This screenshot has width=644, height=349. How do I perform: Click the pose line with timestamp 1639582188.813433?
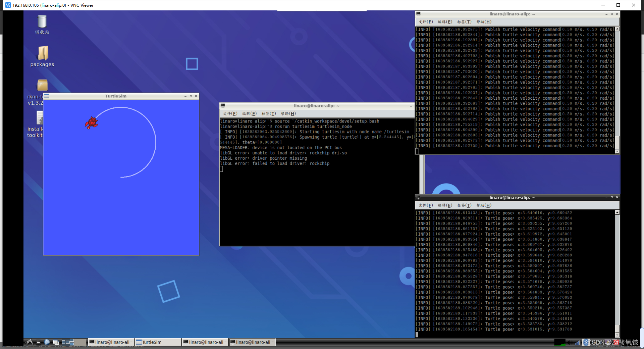point(494,213)
